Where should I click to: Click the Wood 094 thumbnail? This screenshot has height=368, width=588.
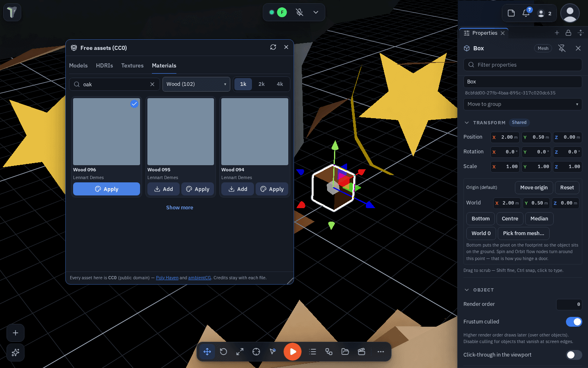tap(255, 132)
